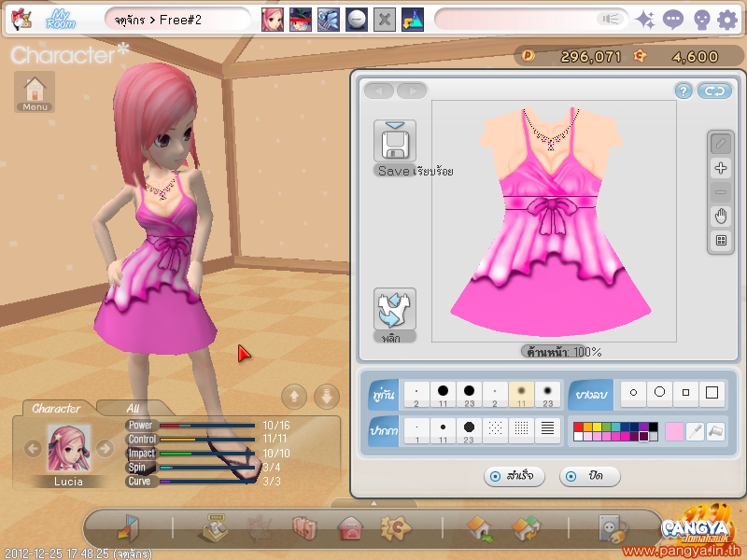Select the hand pan tool
Screen dimensions: 747x560
point(721,217)
